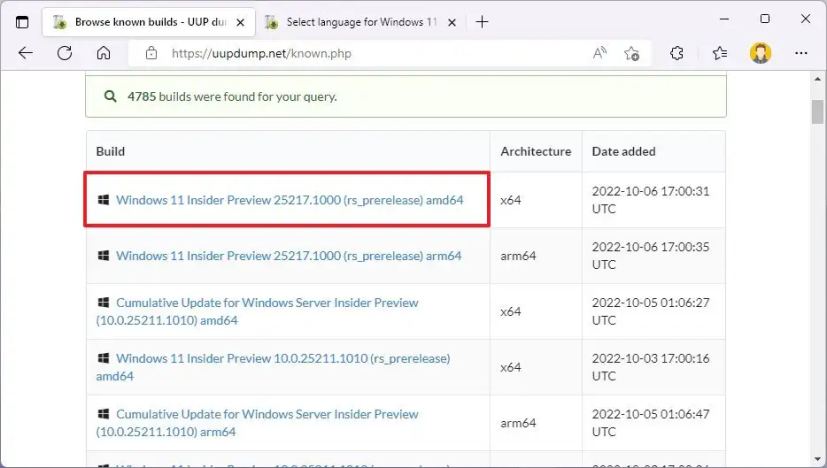Screen dimensions: 827x468
Task: Open Windows 11 Insider Preview 25217.1000 amd64 link
Action: [290, 200]
